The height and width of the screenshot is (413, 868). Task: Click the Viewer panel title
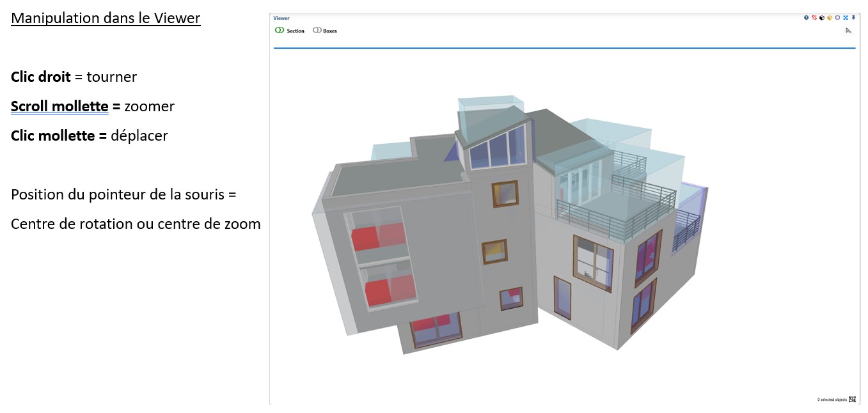[x=281, y=19]
